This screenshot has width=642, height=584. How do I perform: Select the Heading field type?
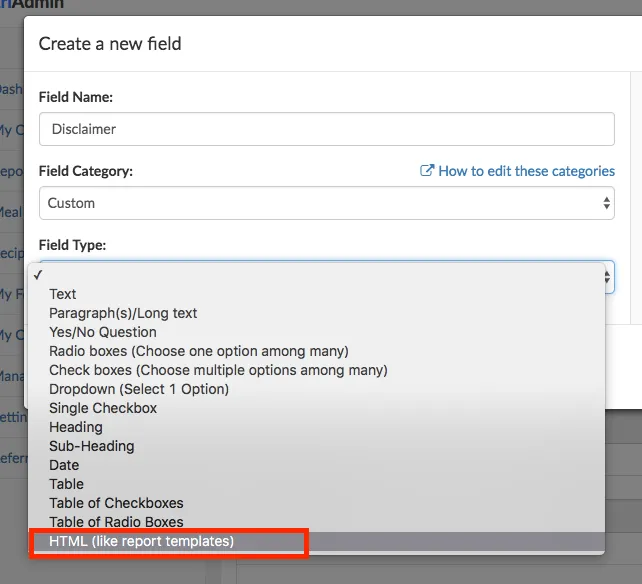[x=76, y=427]
